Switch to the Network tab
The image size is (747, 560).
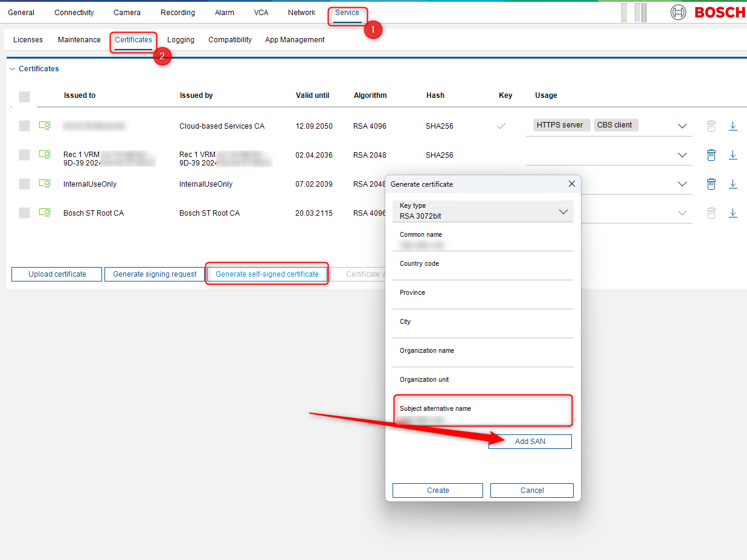pos(301,13)
